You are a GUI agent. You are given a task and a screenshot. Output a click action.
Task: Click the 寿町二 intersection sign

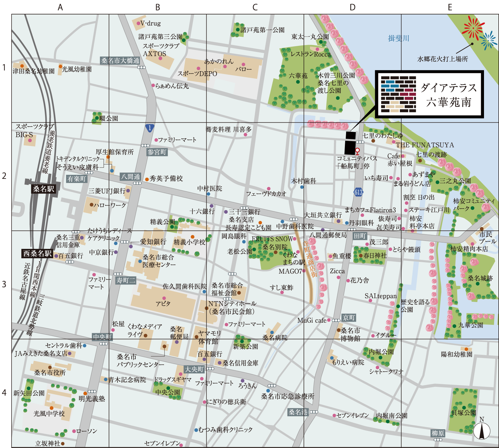[x=126, y=280]
